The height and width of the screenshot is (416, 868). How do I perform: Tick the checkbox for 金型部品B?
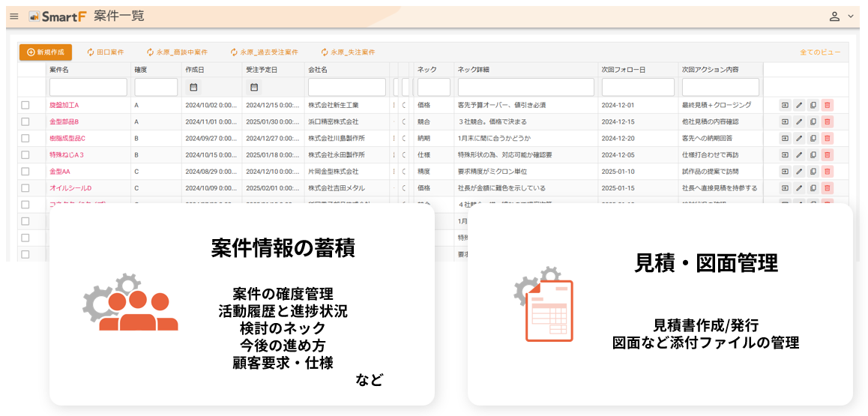[25, 121]
